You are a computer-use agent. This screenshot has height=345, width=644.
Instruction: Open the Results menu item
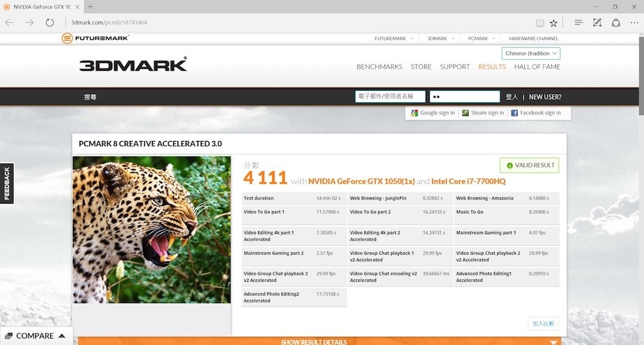tap(492, 66)
